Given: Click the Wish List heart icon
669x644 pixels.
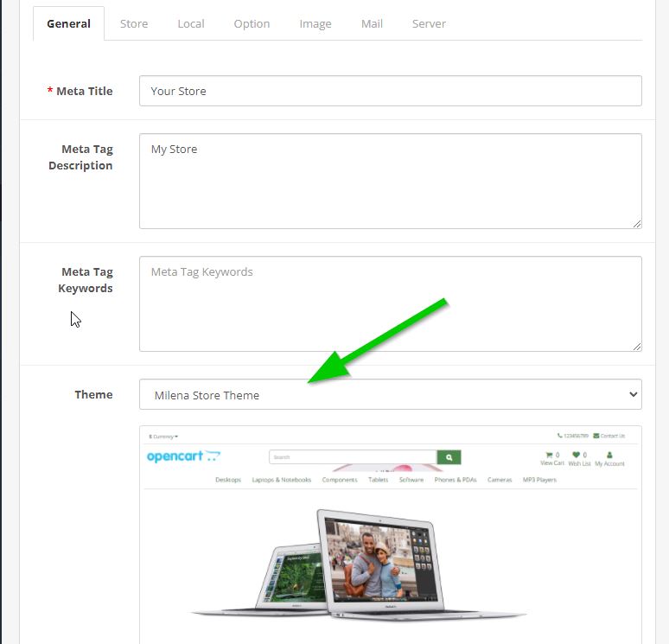Looking at the screenshot, I should click(577, 455).
